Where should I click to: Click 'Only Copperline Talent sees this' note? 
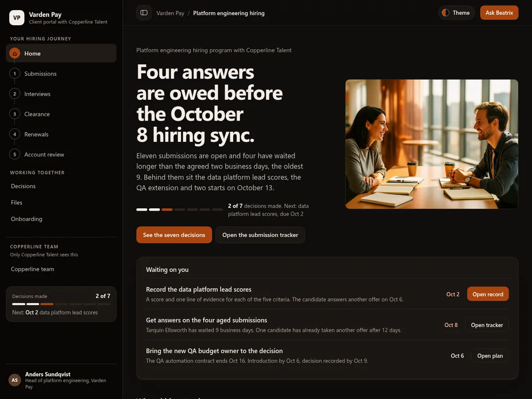tap(44, 254)
